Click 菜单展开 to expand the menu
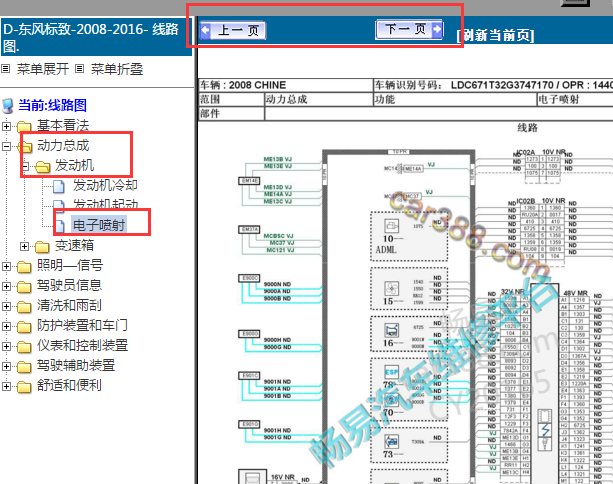613x484 pixels. (43, 69)
